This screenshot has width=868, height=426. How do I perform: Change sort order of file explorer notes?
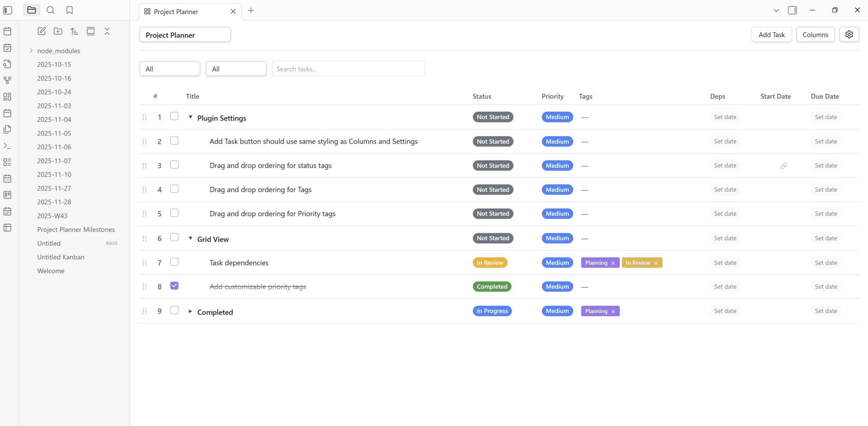click(74, 31)
